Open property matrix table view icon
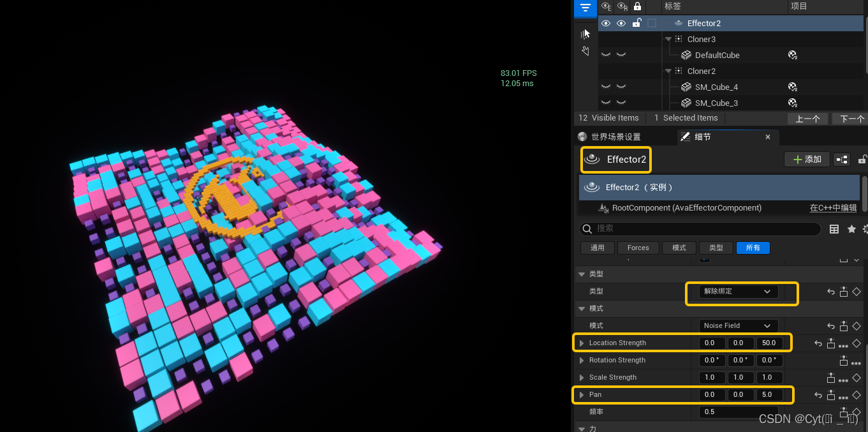 coord(834,228)
